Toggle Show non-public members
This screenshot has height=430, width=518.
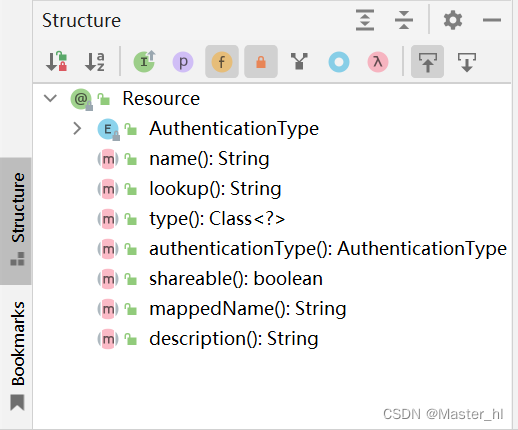point(261,62)
